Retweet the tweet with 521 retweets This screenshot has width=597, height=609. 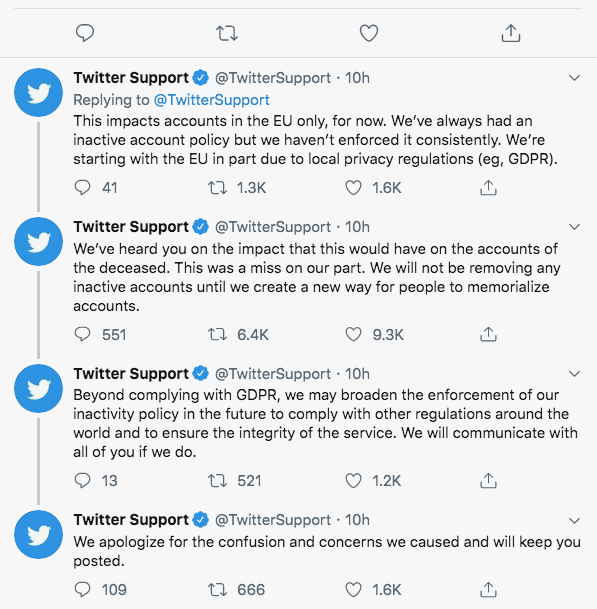(217, 481)
